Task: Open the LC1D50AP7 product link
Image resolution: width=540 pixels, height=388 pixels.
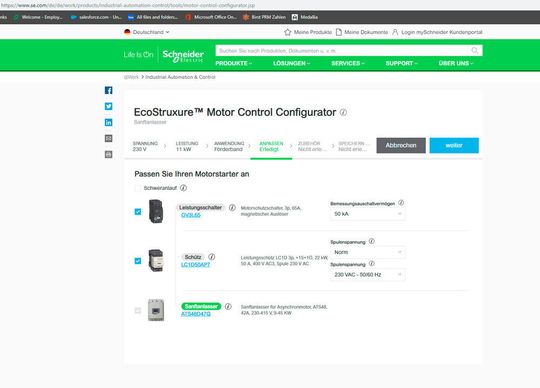Action: (x=195, y=264)
